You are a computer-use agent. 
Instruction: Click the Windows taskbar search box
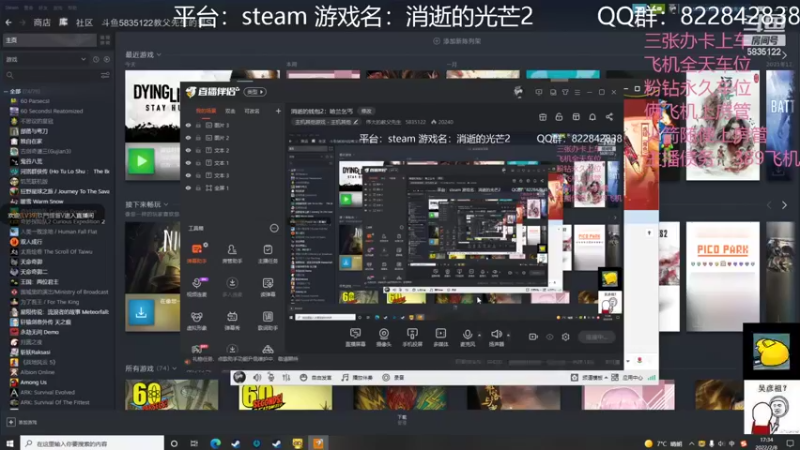click(x=92, y=443)
